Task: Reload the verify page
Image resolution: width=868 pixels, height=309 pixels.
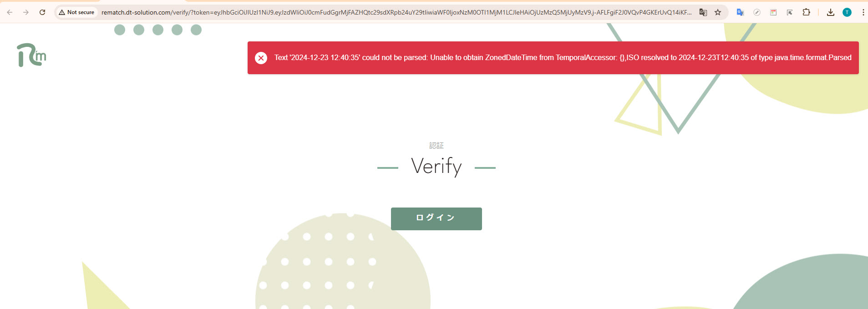Action: coord(42,12)
